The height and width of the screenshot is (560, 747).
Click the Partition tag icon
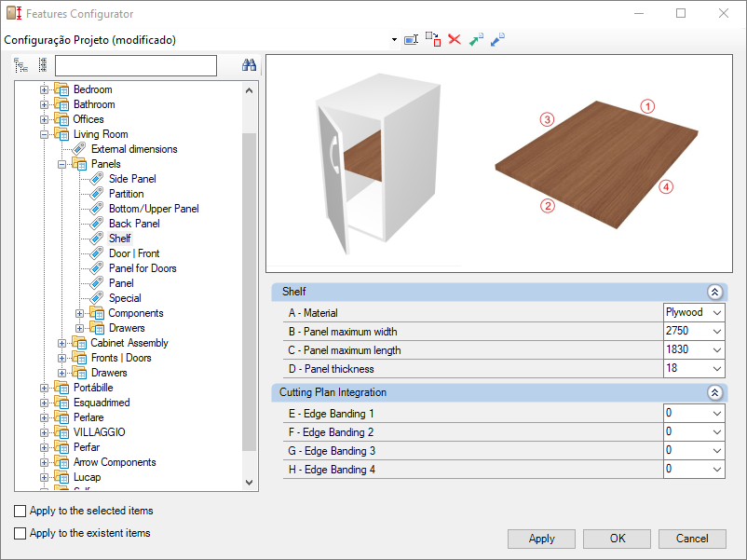coord(97,194)
